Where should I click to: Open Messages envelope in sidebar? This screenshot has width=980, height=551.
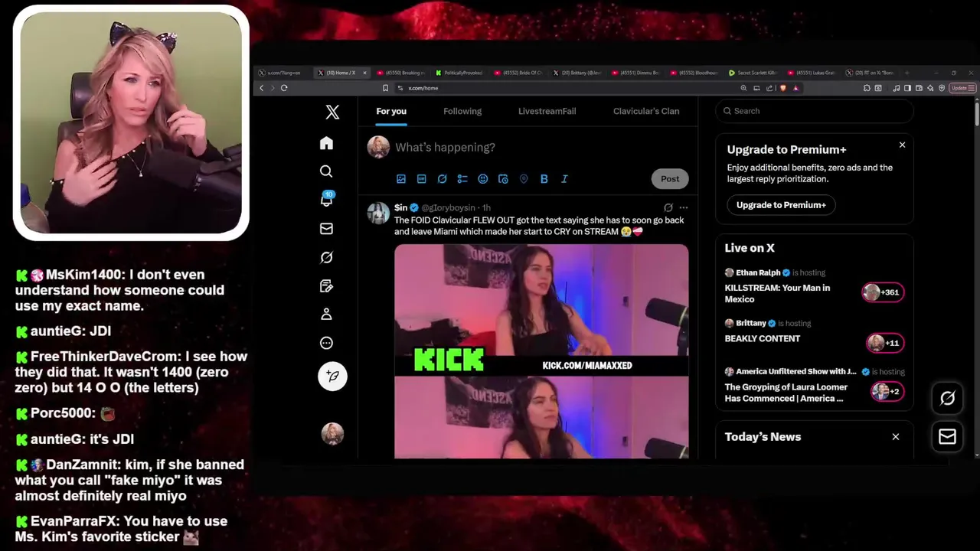point(326,228)
